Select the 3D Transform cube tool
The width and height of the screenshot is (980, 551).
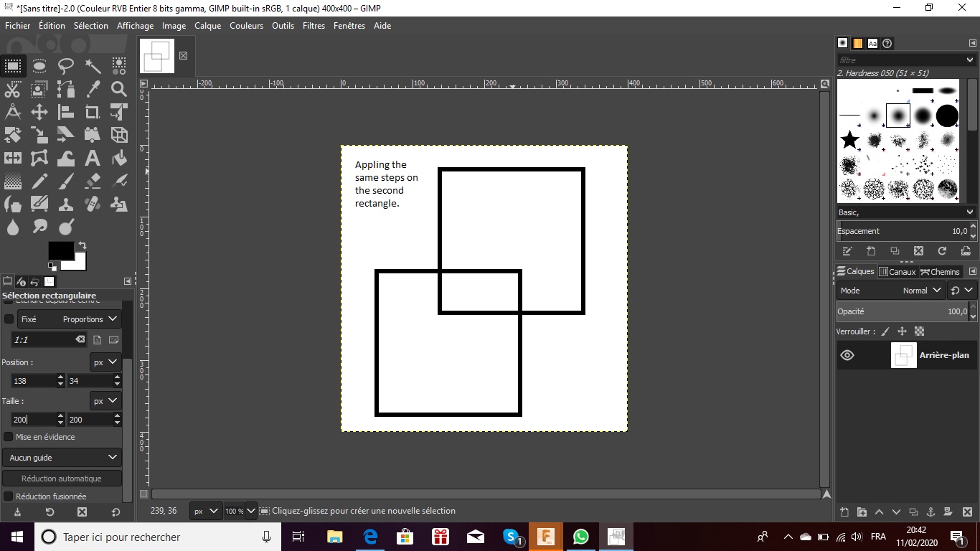coord(119,135)
